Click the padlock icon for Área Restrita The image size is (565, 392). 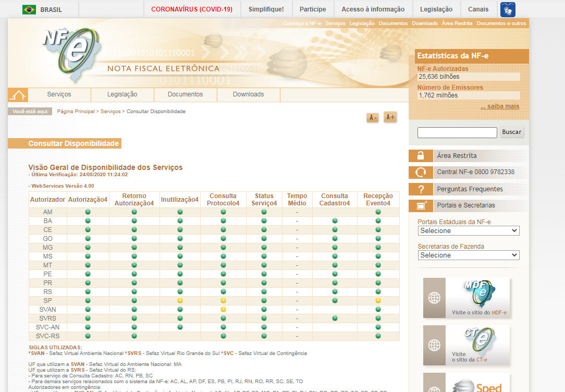[x=421, y=156]
